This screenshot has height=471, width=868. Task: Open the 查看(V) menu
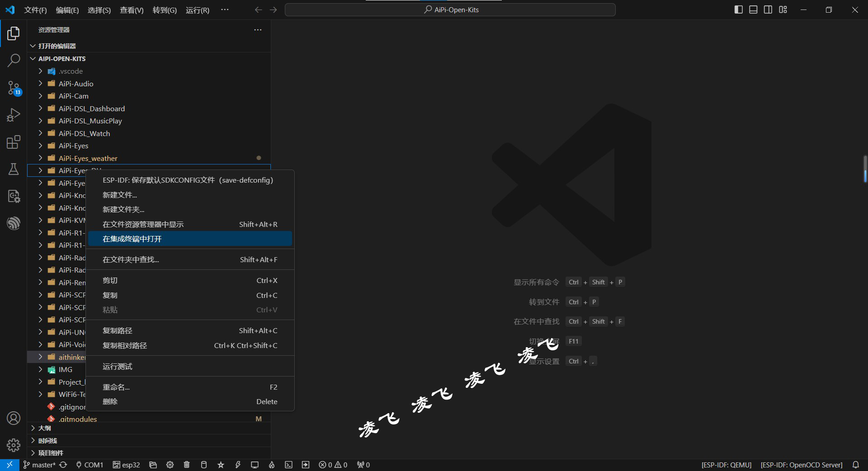click(x=132, y=10)
